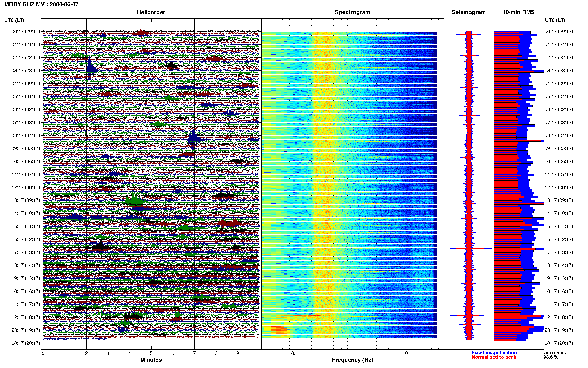Click the '0.1' frequency tick label

click(x=295, y=353)
